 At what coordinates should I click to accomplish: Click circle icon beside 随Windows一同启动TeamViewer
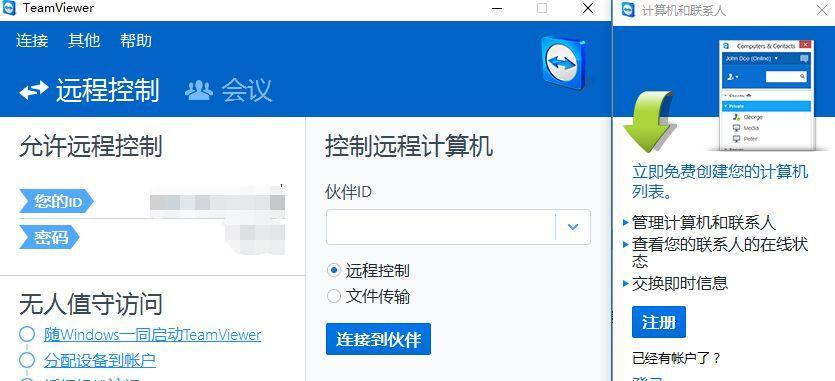tap(27, 334)
